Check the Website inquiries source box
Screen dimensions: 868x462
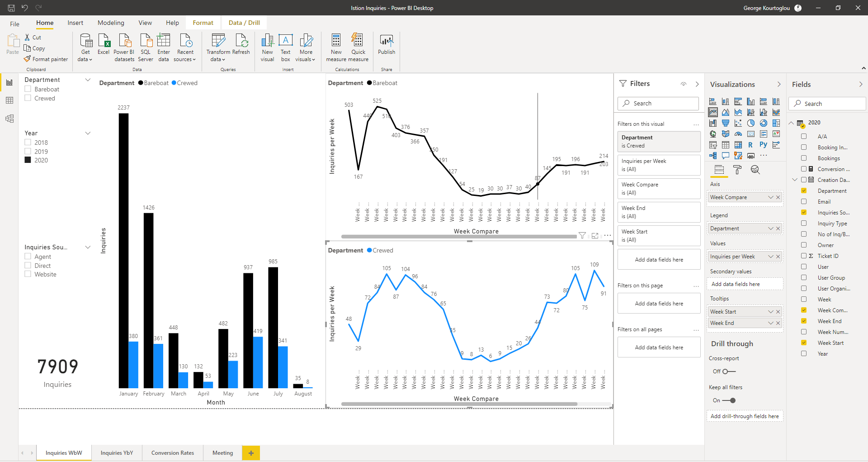28,274
